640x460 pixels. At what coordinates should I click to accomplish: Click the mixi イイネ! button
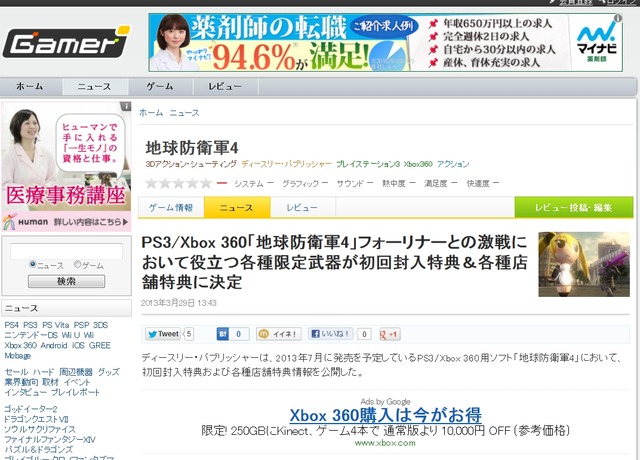(279, 334)
